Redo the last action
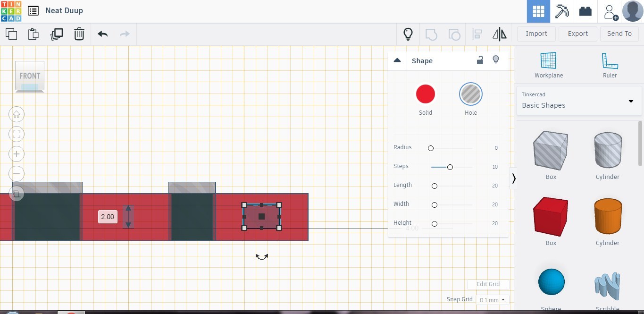644x314 pixels. point(125,34)
